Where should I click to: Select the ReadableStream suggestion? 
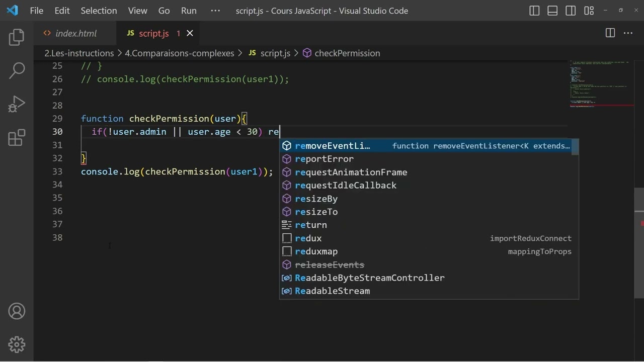426,291
